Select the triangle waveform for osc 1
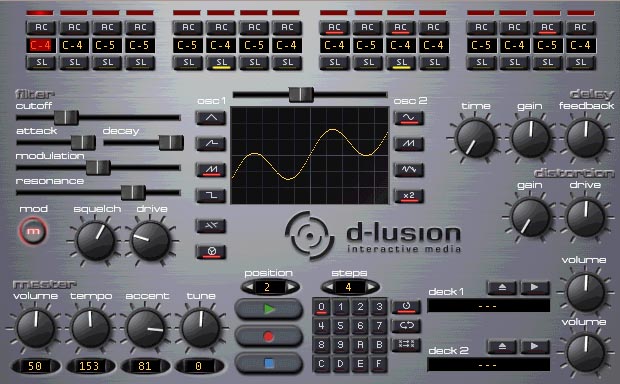Screen dimensions: 620x384 pos(211,118)
